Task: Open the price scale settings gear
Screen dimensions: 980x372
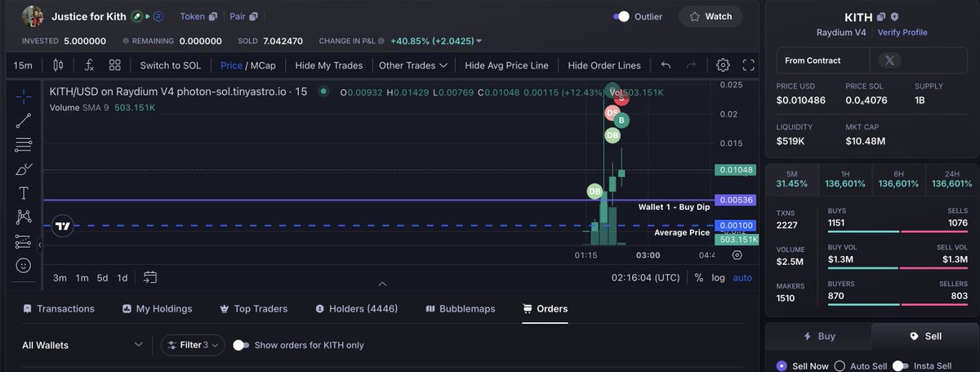Action: (737, 255)
